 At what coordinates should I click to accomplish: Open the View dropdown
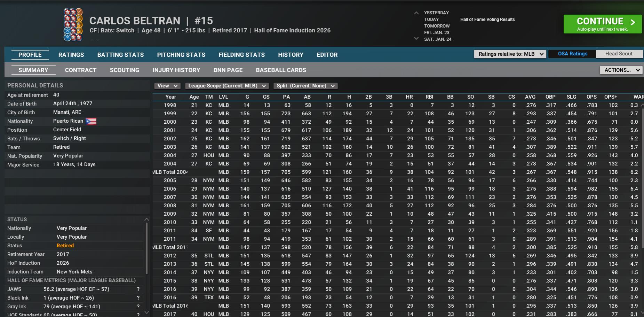pos(167,86)
